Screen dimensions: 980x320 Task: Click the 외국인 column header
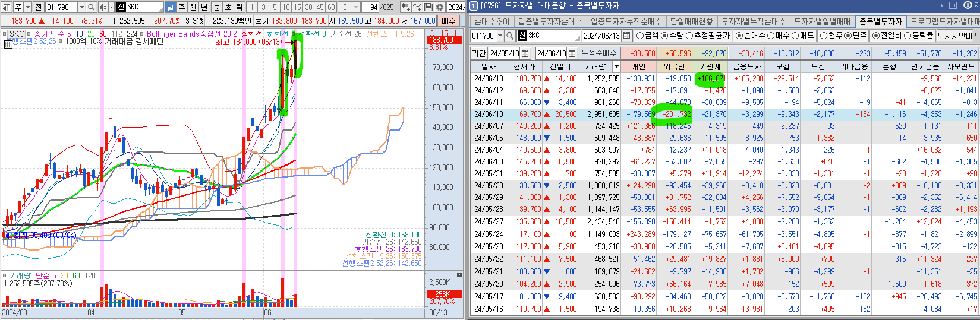(x=674, y=66)
